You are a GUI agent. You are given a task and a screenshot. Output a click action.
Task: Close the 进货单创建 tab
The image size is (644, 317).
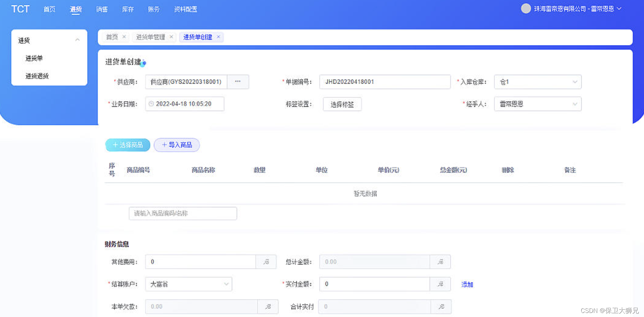tap(218, 37)
